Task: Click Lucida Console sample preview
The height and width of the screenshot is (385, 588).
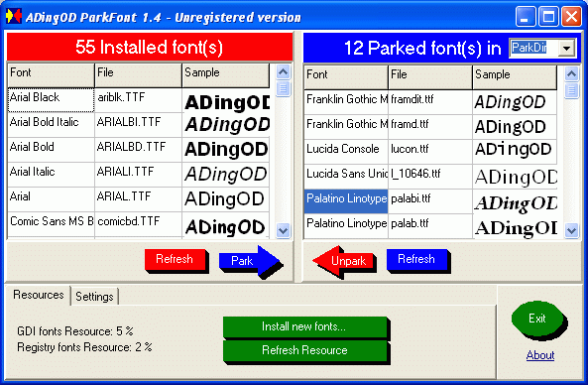Action: pos(515,151)
